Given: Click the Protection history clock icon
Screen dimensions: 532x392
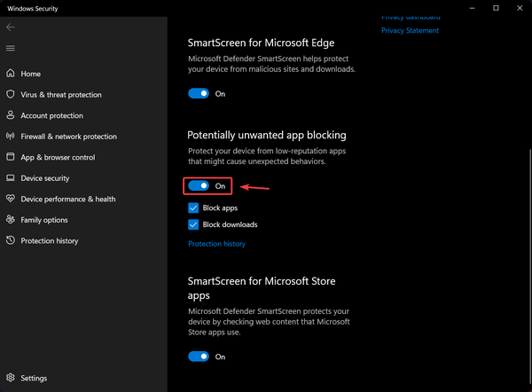Looking at the screenshot, I should click(x=11, y=240).
